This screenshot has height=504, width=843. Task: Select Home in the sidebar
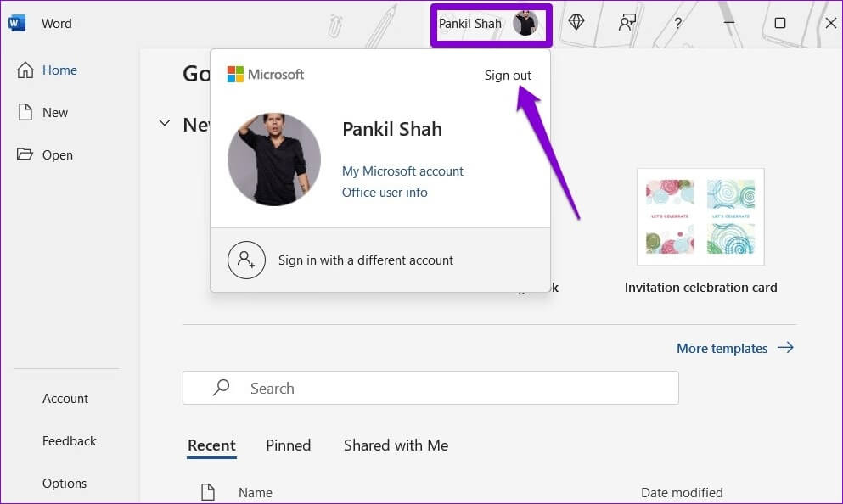(x=59, y=70)
